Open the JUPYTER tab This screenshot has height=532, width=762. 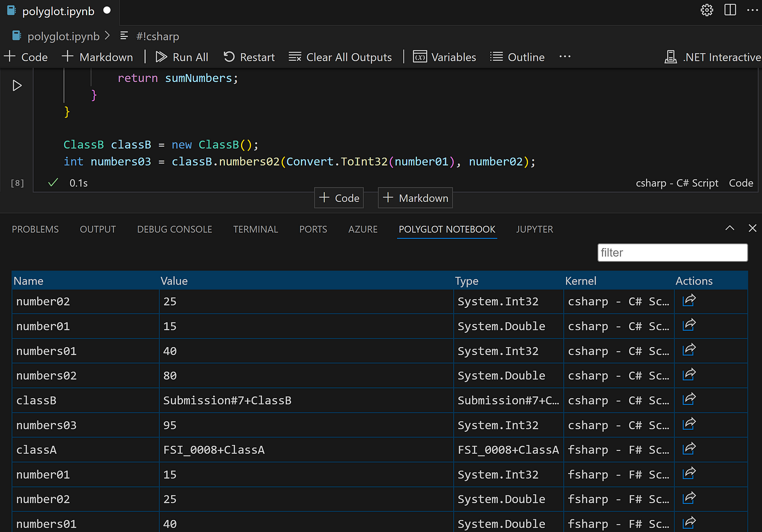point(534,230)
